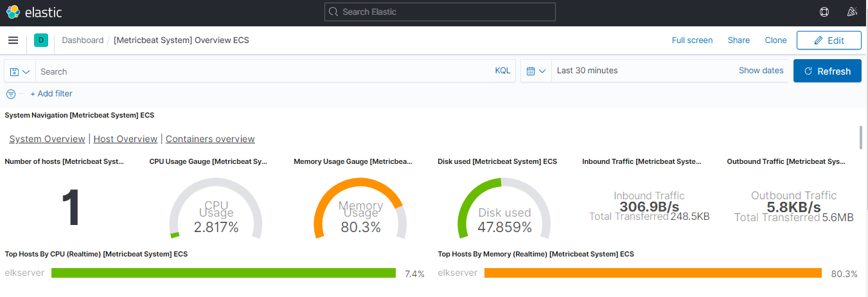Open the Share menu
The height and width of the screenshot is (297, 868).
pyautogui.click(x=739, y=40)
